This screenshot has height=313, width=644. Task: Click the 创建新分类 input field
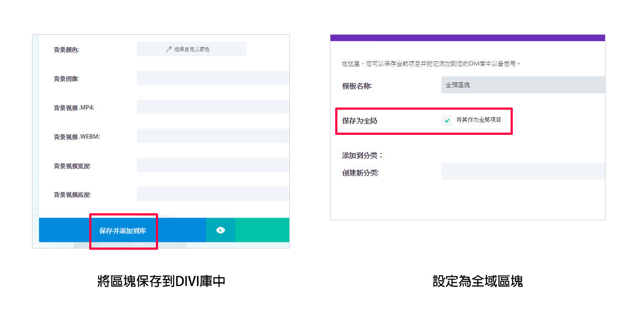tap(523, 172)
